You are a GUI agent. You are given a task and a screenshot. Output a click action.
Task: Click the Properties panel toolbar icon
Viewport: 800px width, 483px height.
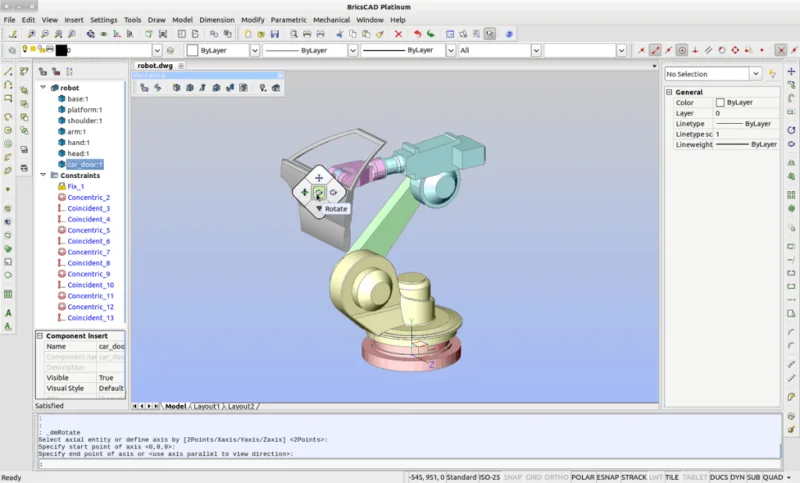click(x=449, y=34)
